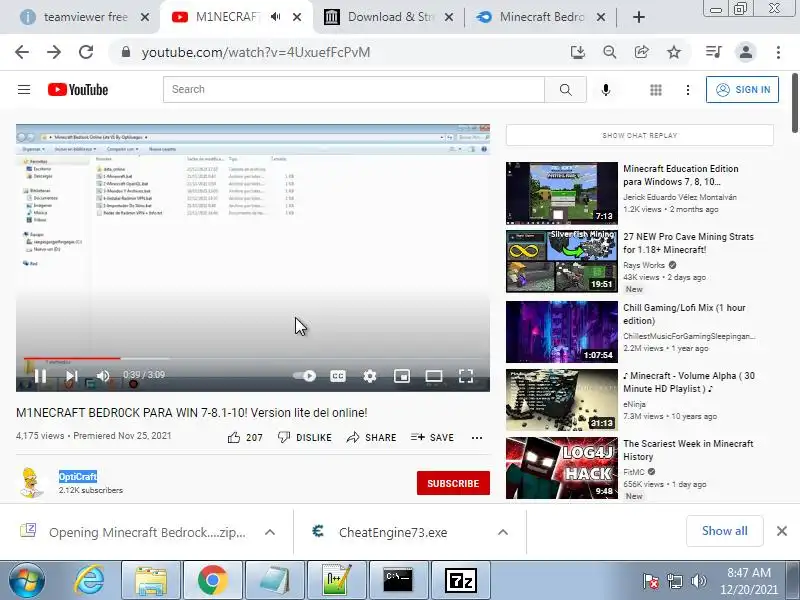Open the zoom magnifier icon in address bar
Screen dimensions: 800x600
click(610, 52)
